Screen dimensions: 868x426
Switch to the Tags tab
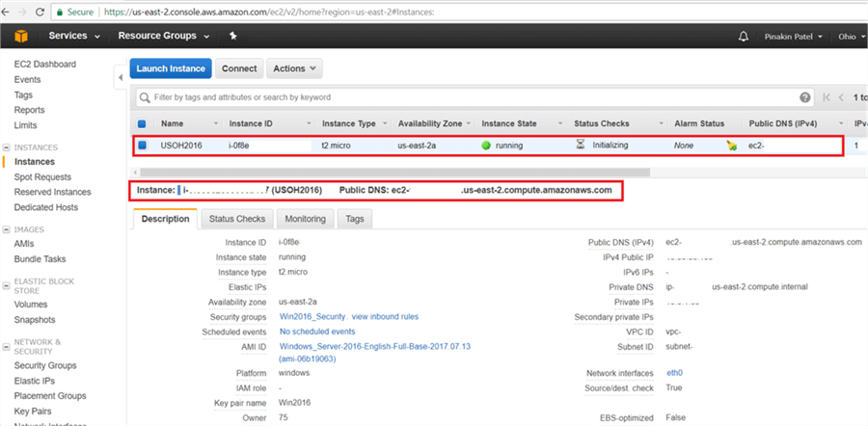point(355,219)
